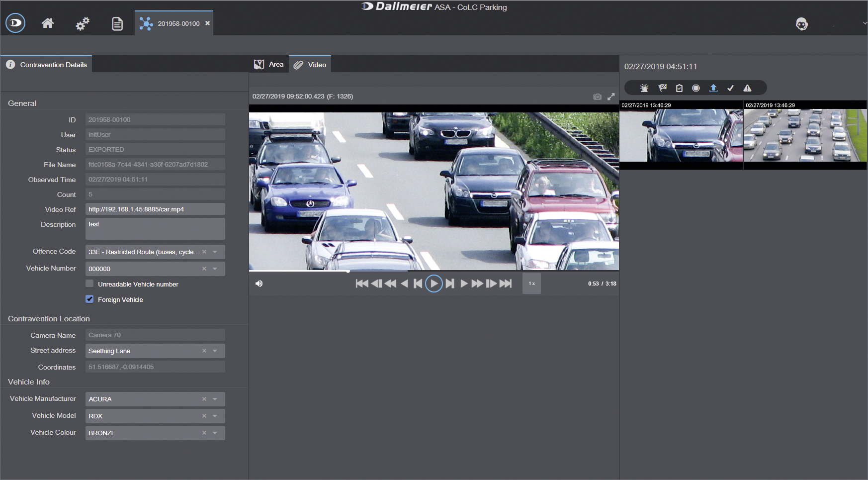Enable the Unreadable Vehicle number checkbox

(x=89, y=284)
